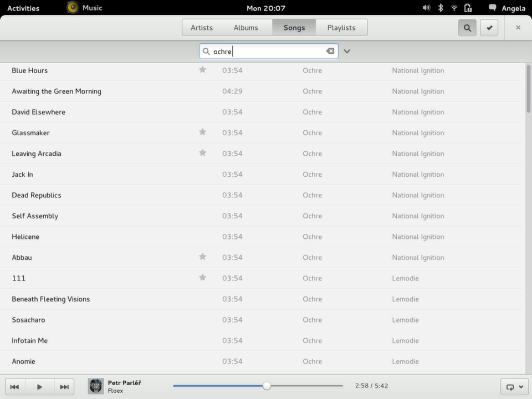The image size is (532, 399).
Task: Select the song Sosacharo
Action: pyautogui.click(x=261, y=320)
